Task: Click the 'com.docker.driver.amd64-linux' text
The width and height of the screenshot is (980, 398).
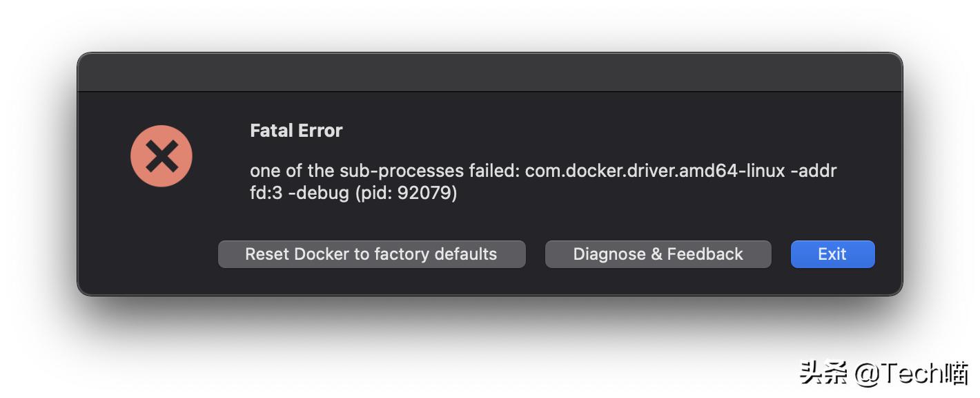Action: click(655, 171)
